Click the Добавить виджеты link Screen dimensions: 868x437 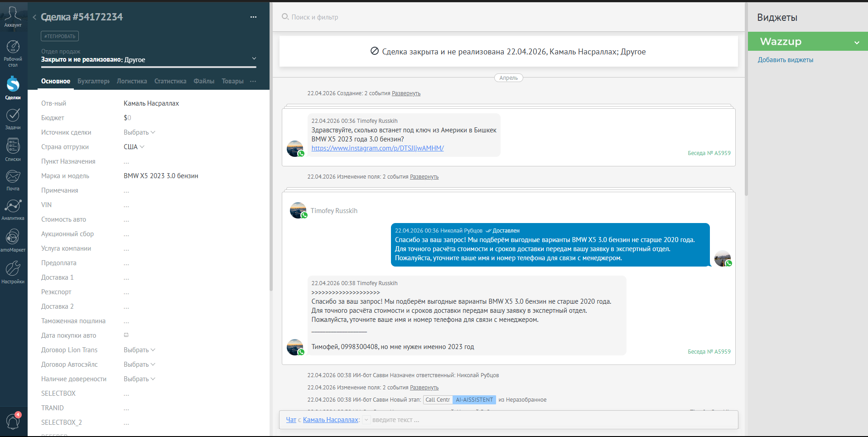[x=785, y=60]
